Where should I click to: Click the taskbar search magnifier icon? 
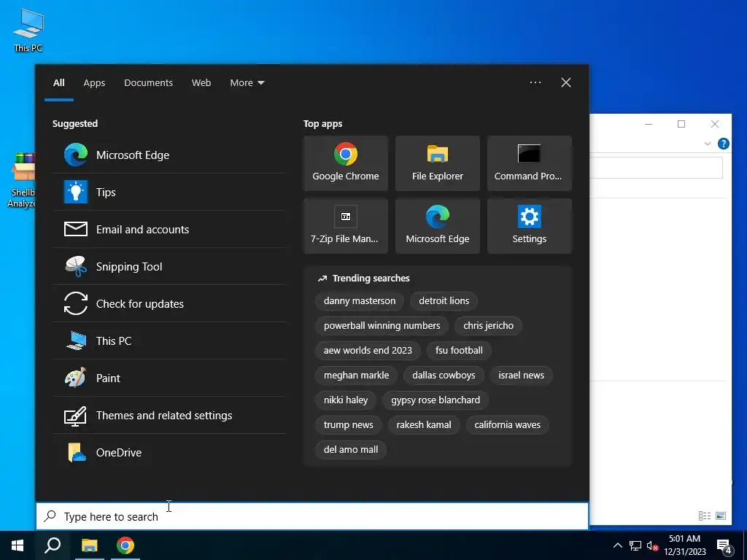(53, 545)
